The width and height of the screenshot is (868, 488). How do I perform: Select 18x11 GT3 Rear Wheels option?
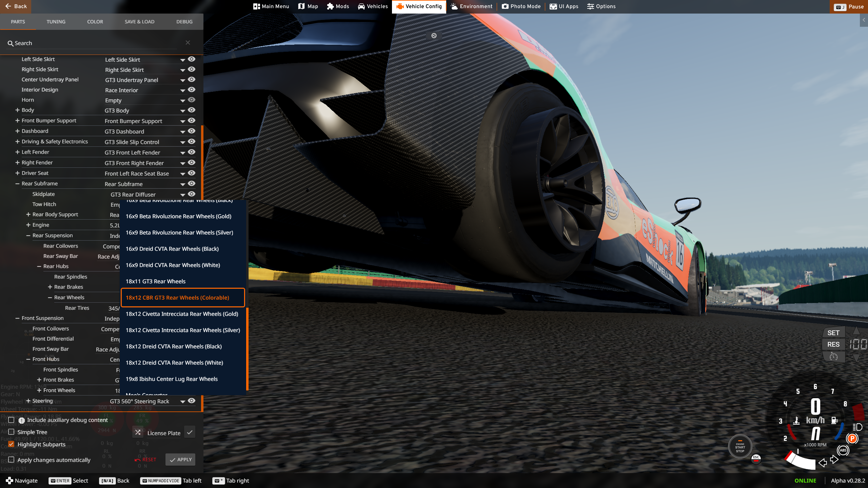coord(155,281)
